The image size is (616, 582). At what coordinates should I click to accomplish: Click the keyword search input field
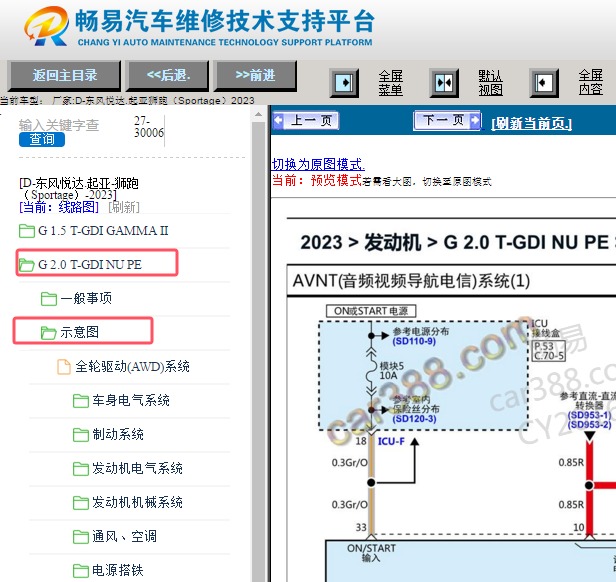(x=73, y=126)
